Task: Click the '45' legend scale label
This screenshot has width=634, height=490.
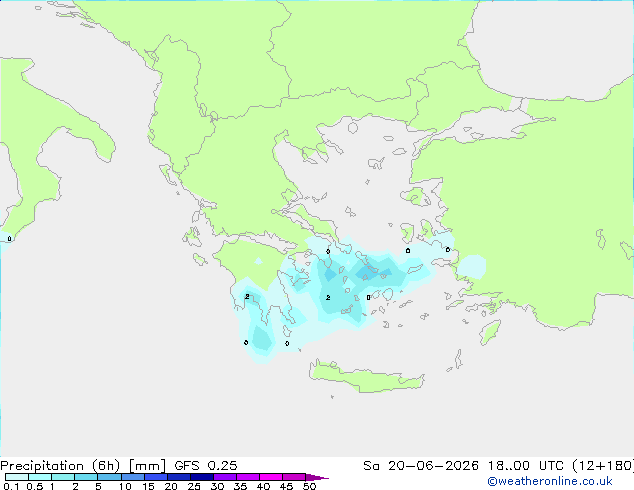Action: pos(286,486)
